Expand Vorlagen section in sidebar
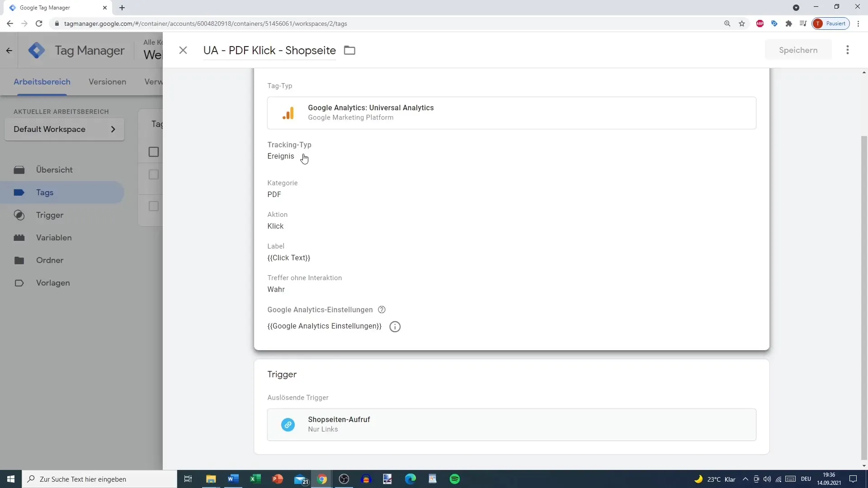868x488 pixels. (52, 282)
